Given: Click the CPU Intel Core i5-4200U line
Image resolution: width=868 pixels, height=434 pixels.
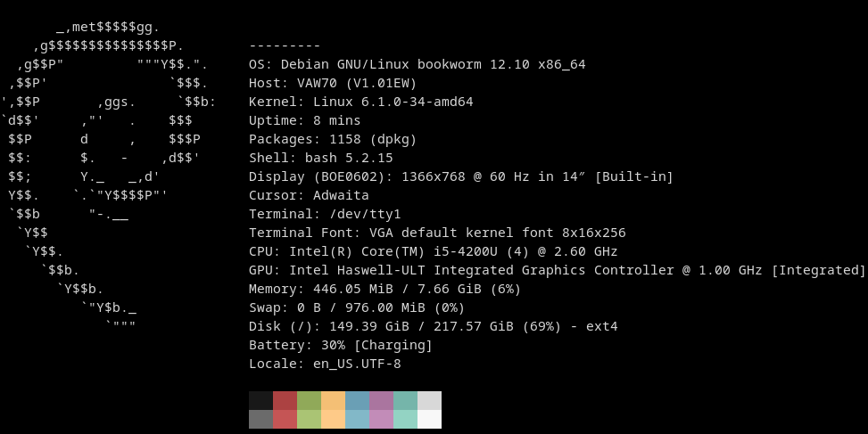Looking at the screenshot, I should pos(433,251).
